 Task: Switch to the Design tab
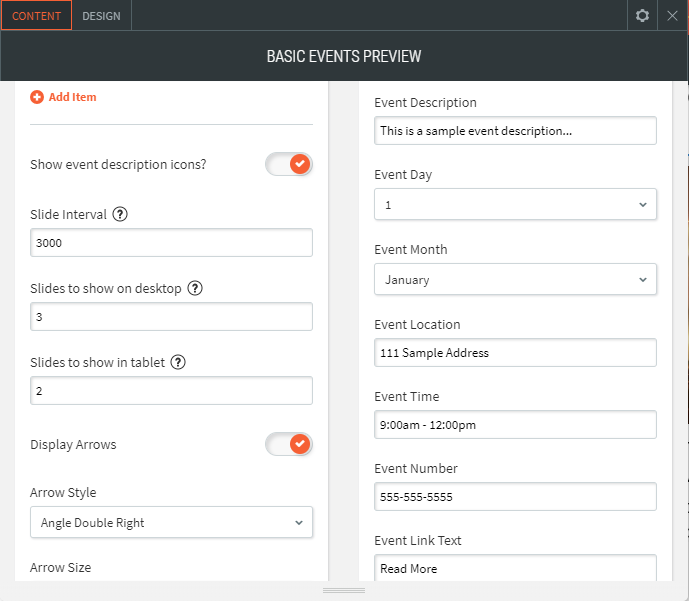(x=101, y=16)
